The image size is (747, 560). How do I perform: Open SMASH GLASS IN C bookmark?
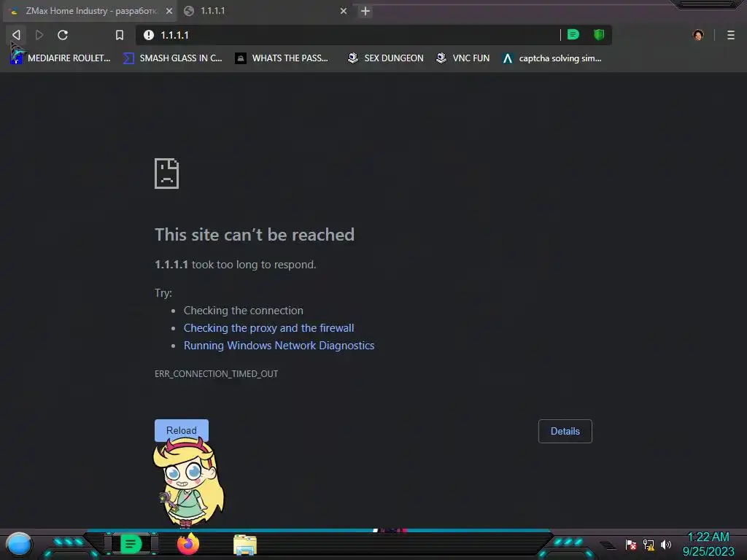172,58
